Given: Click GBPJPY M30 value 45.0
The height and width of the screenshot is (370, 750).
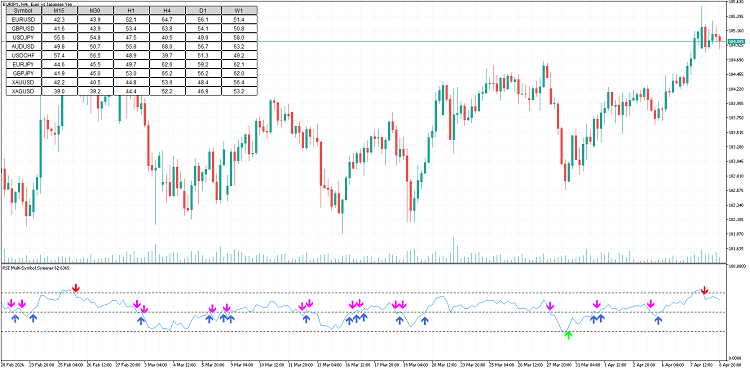Looking at the screenshot, I should (x=96, y=73).
